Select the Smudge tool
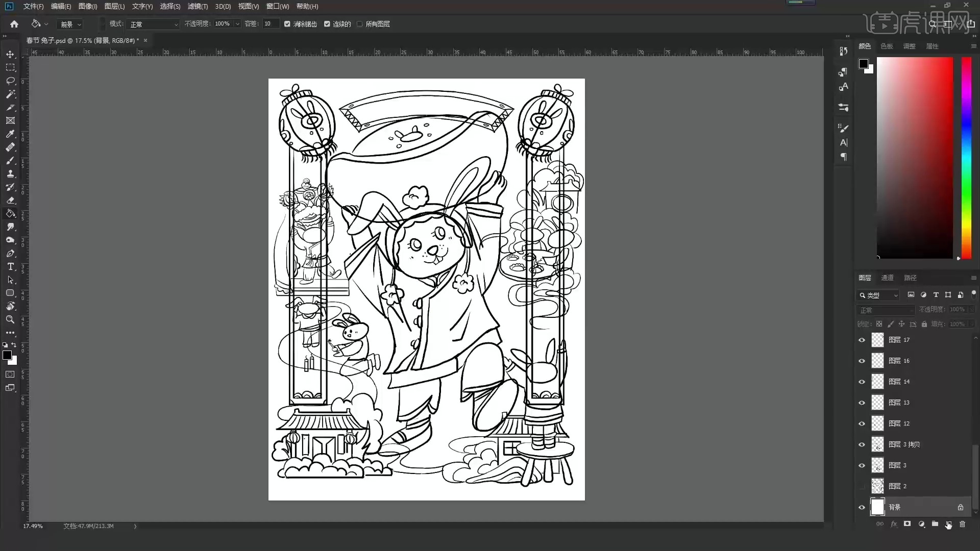 click(10, 227)
